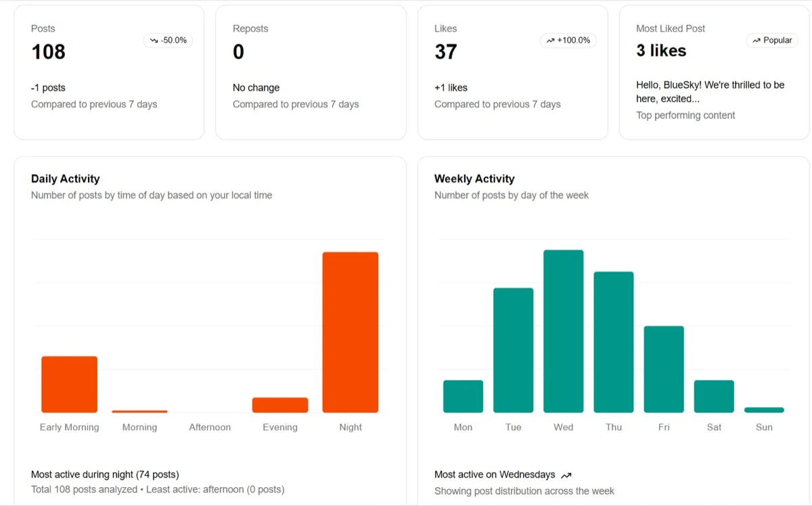Image resolution: width=812 pixels, height=506 pixels.
Task: Click the Popular trend badge
Action: point(772,41)
